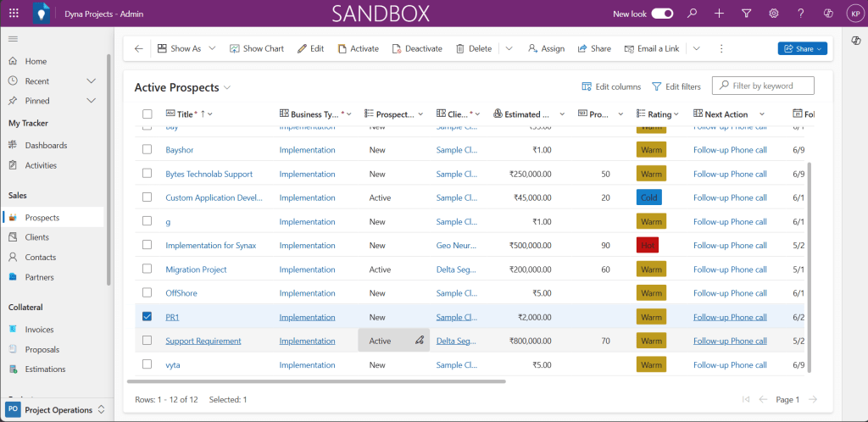The width and height of the screenshot is (868, 422).
Task: Check the Migration Project row checkbox
Action: tap(147, 269)
